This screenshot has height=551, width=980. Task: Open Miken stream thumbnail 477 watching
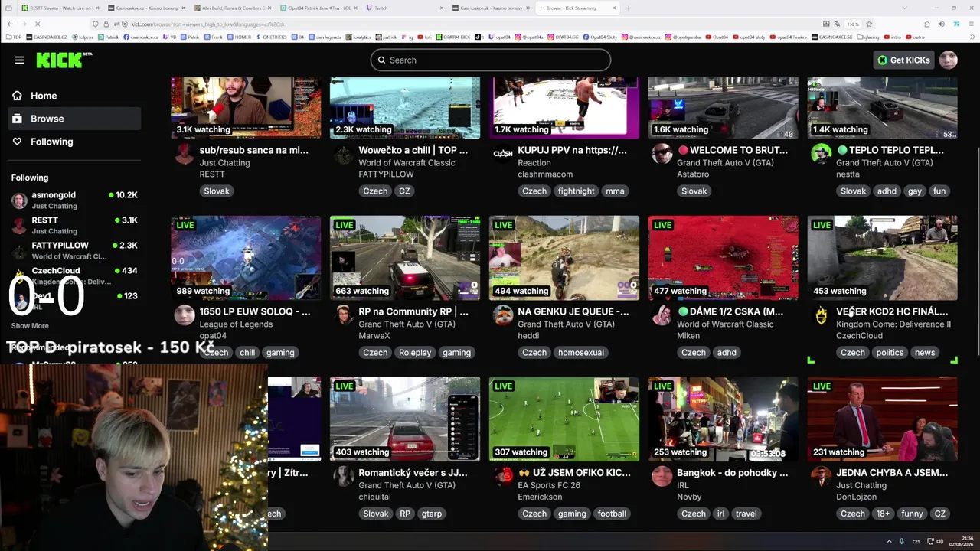[724, 258]
